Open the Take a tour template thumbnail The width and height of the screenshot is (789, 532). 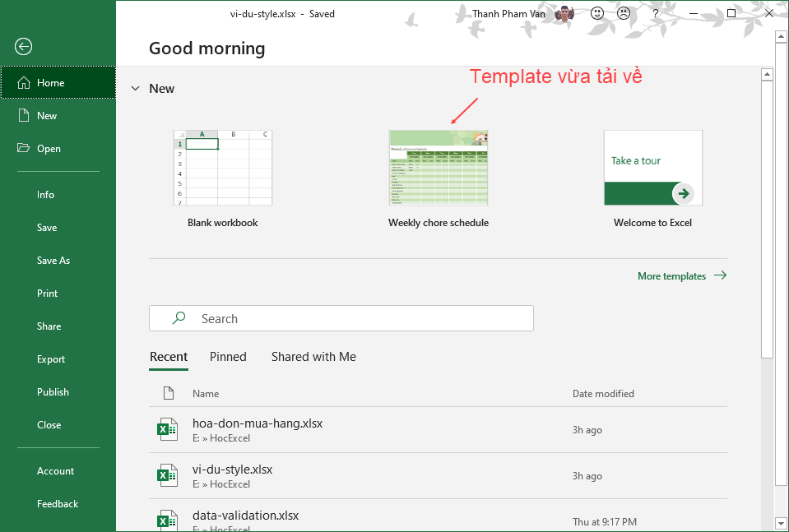(652, 168)
